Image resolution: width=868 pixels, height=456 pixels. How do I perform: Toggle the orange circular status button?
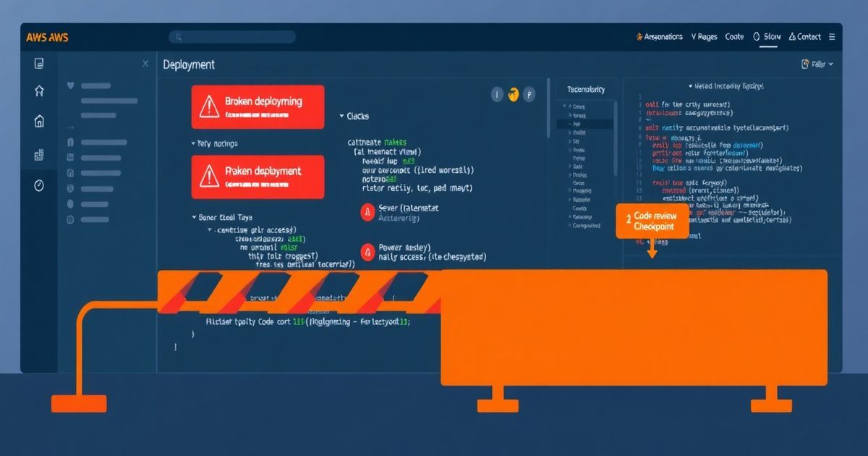coord(514,94)
